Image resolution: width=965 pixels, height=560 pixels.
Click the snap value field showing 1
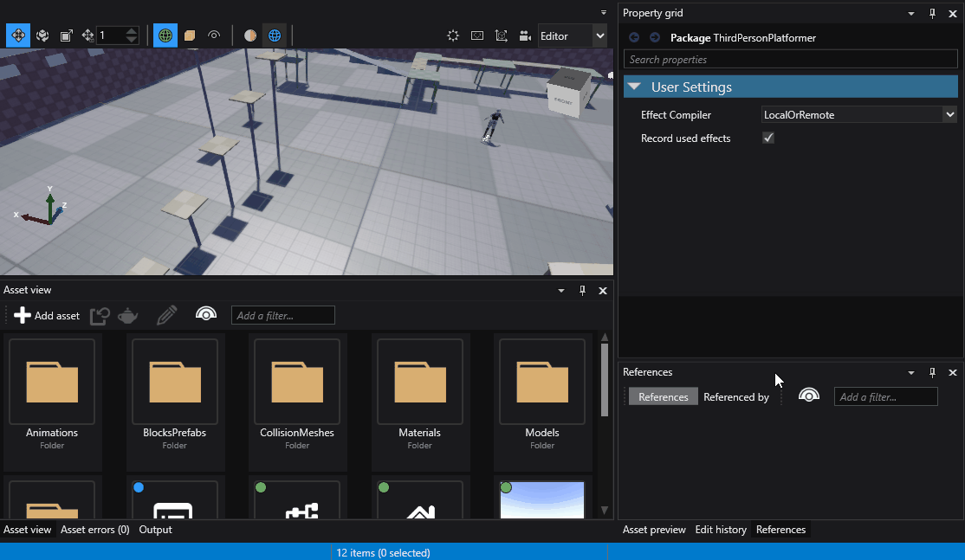click(x=110, y=35)
